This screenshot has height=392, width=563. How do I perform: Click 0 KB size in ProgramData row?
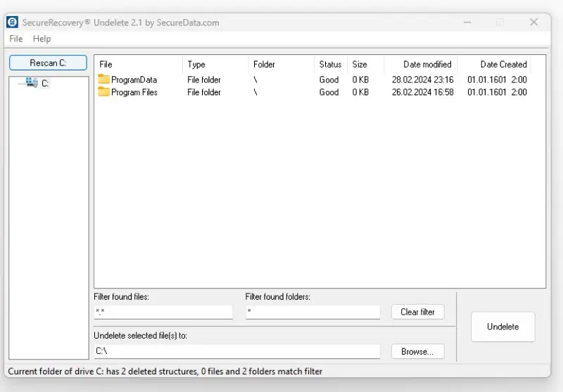coord(360,80)
